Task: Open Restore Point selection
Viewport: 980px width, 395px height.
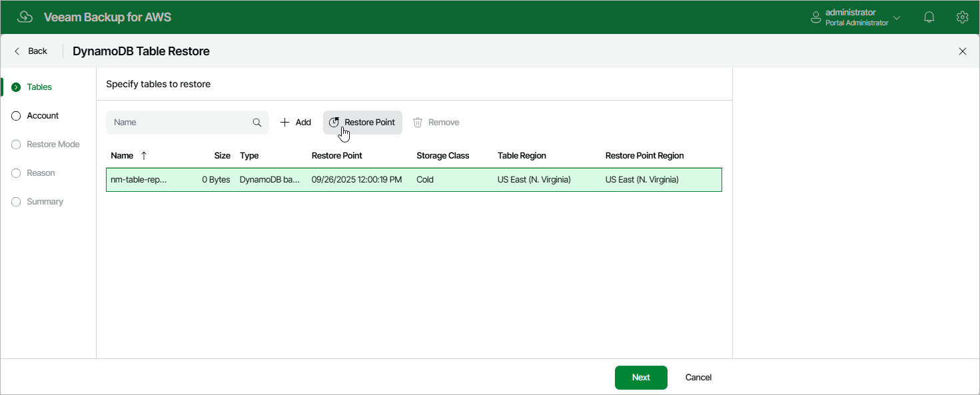Action: tap(362, 123)
